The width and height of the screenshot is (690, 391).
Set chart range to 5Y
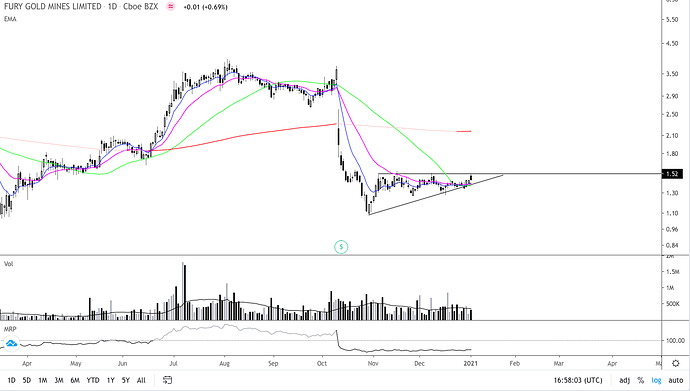[x=126, y=380]
